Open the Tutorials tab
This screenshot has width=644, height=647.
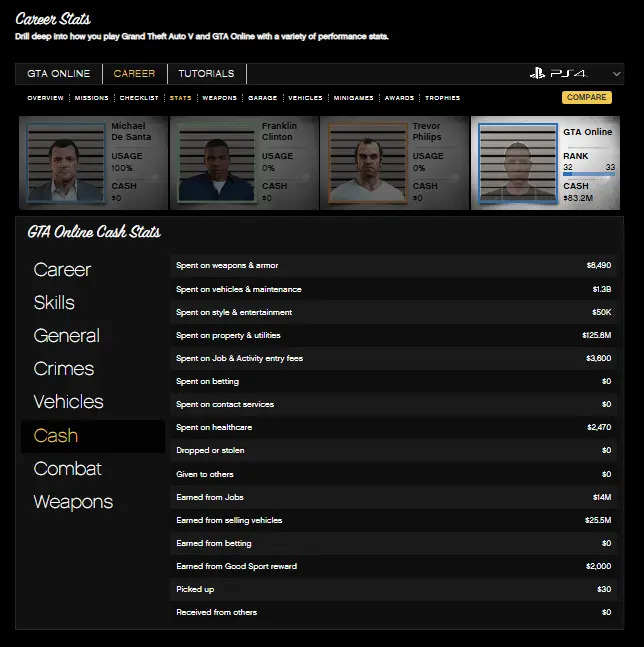coord(206,74)
